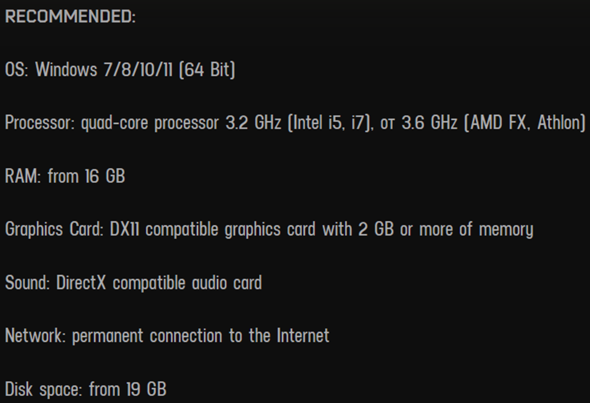Click the RECOMMENDED heading
The image size is (590, 403).
70,17
